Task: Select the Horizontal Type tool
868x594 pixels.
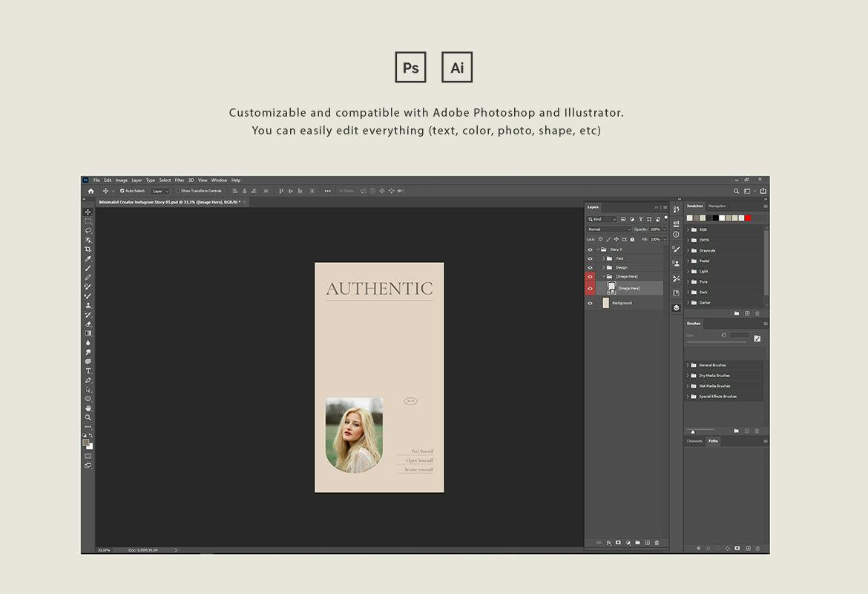Action: pyautogui.click(x=88, y=371)
